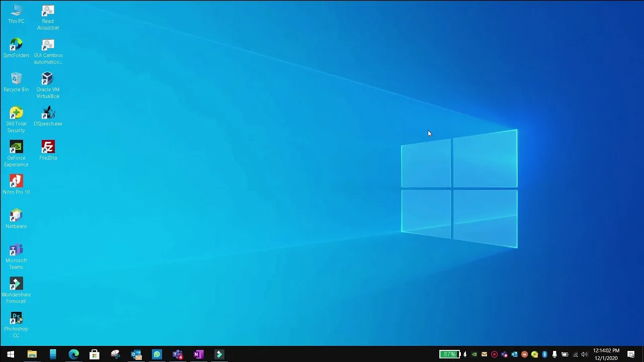Select the GUI Cambios automatico shortcut

(48, 52)
